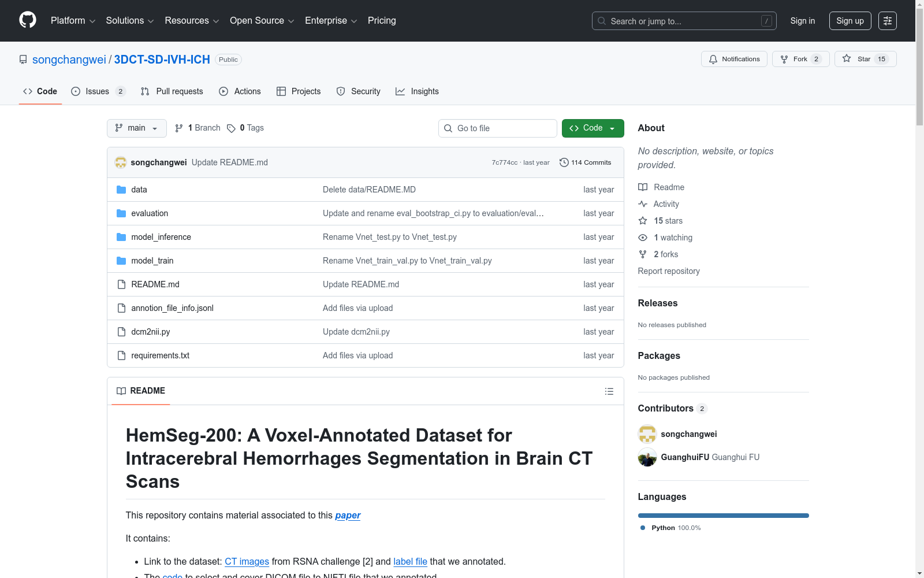Screen dimensions: 924x578
Task: Expand the Enterprise menu
Action: click(331, 21)
